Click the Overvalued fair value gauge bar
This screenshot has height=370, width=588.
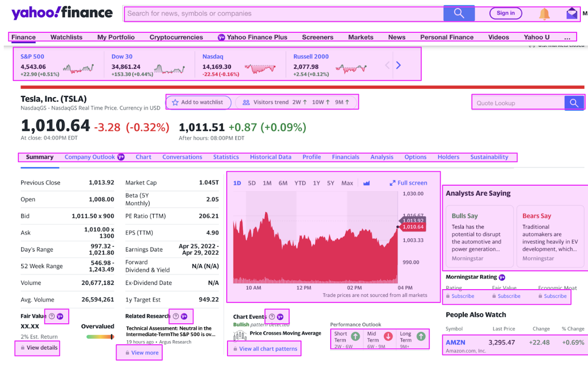pos(100,337)
